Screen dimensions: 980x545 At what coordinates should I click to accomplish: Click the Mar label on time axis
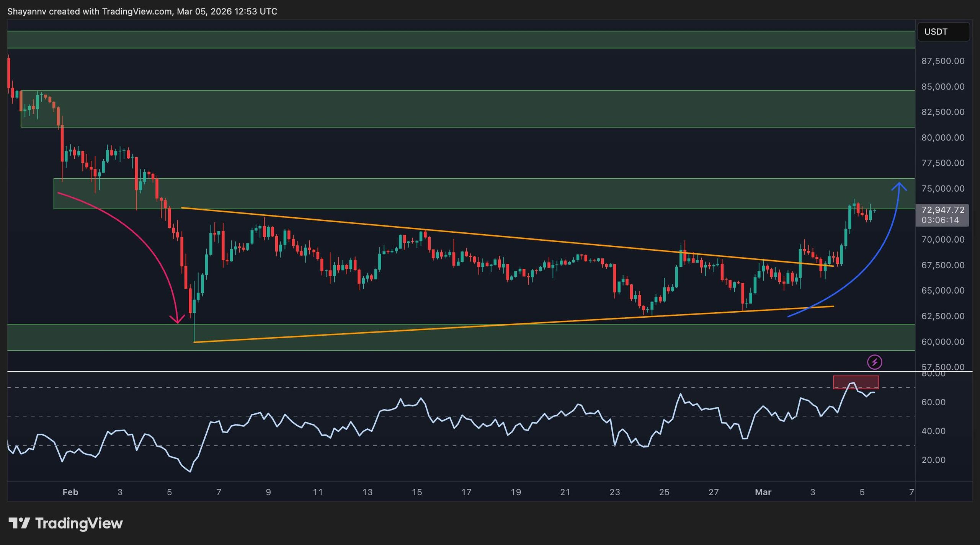(763, 492)
